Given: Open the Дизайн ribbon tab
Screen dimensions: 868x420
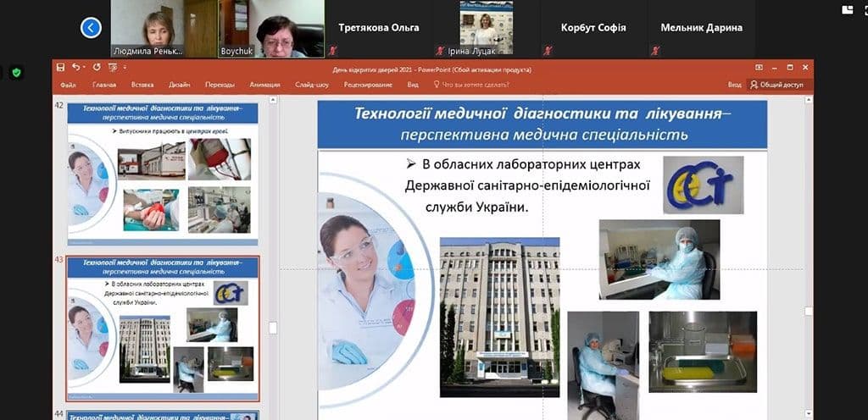Looking at the screenshot, I should [180, 86].
